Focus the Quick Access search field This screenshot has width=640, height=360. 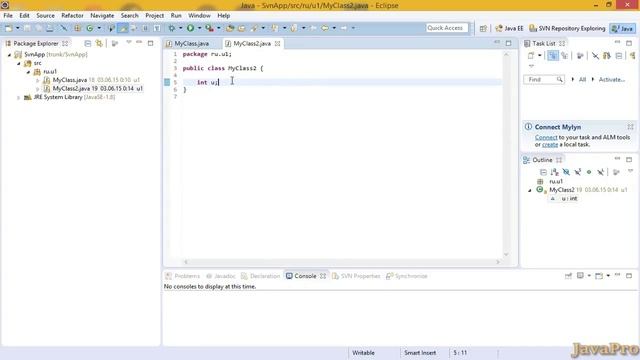447,28
